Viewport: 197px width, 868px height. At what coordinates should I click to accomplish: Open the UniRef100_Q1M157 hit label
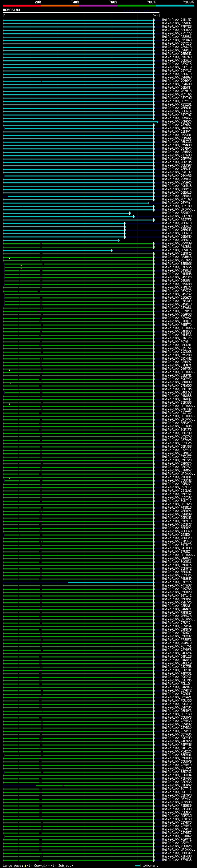176,20
